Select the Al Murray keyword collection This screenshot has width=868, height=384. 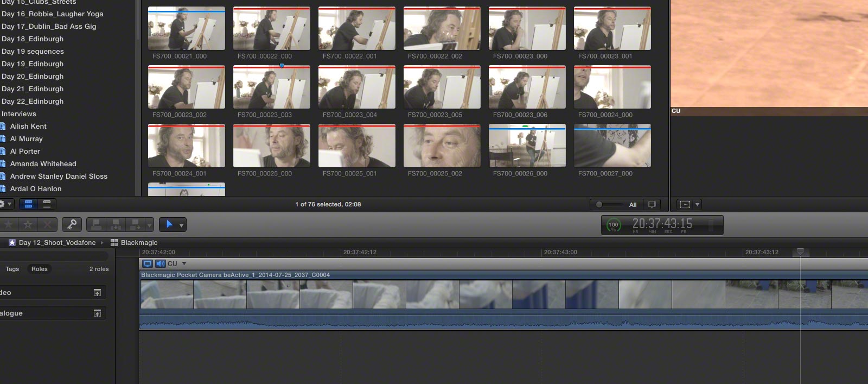[x=26, y=139]
